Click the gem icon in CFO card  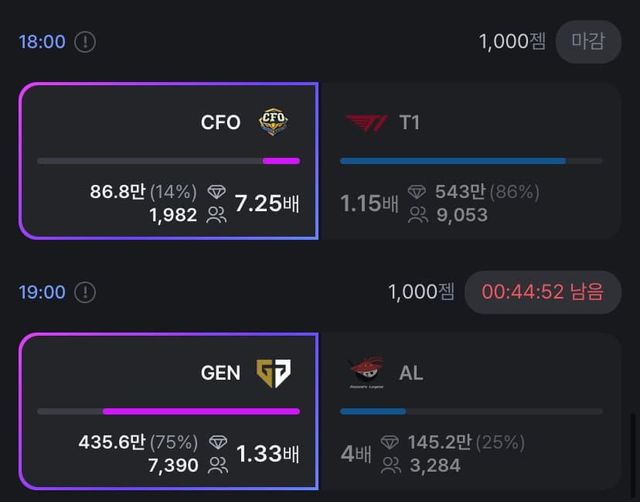click(x=217, y=191)
